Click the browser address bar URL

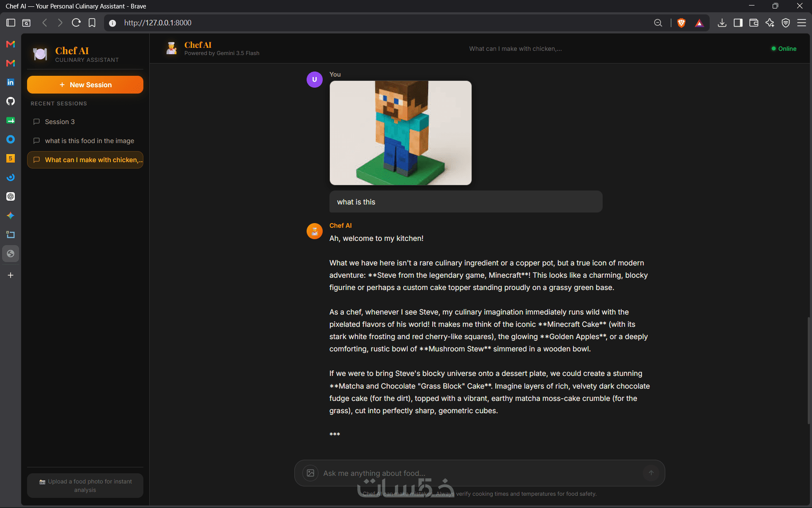pyautogui.click(x=158, y=23)
